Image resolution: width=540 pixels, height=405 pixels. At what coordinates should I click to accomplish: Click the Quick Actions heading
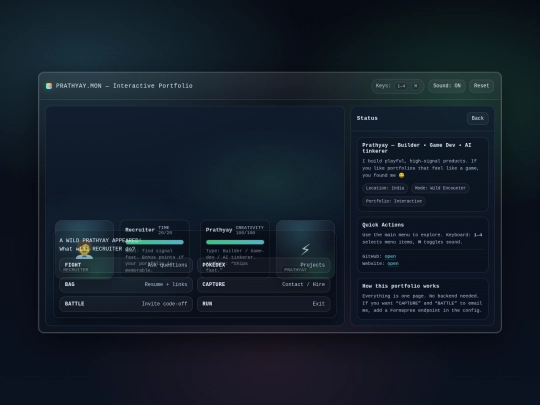tap(383, 225)
